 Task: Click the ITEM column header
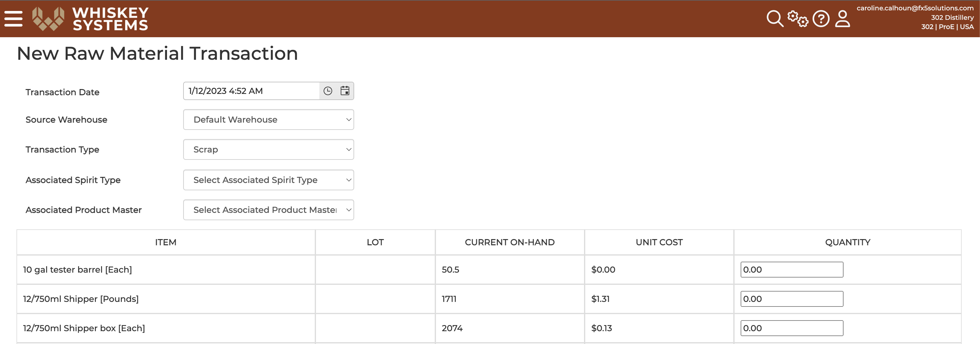point(166,242)
